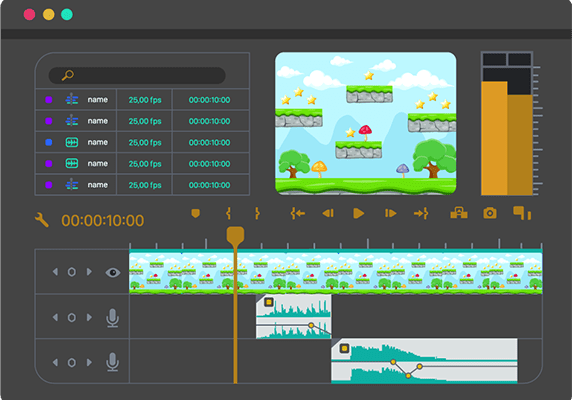Viewport: 572px width, 400px height.
Task: Click the yellow square badge on the upper audio clip
Action: (x=269, y=302)
